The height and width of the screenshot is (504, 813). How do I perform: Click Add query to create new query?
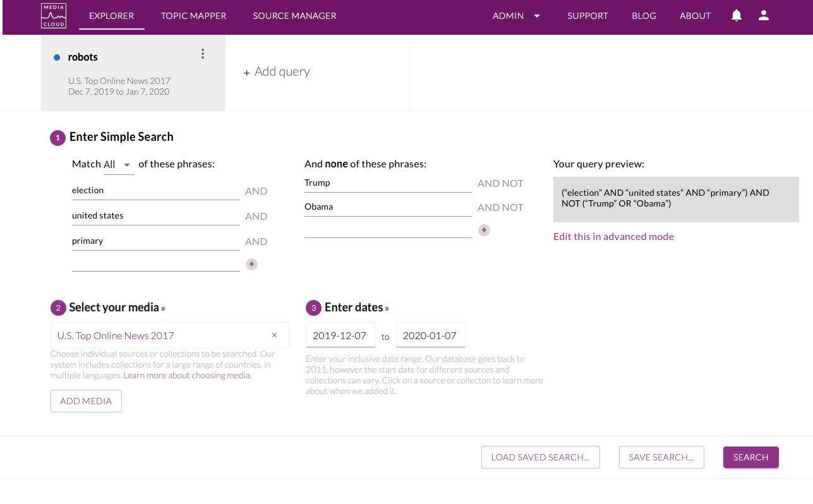click(277, 71)
